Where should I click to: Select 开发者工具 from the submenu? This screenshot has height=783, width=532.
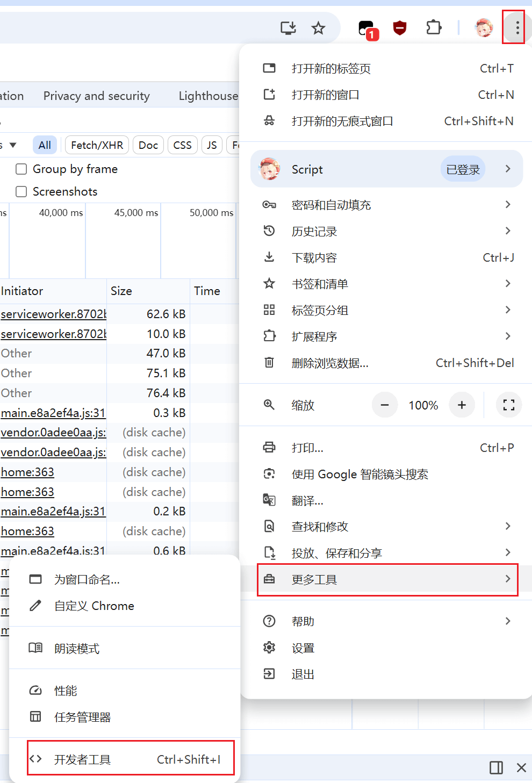click(x=131, y=759)
